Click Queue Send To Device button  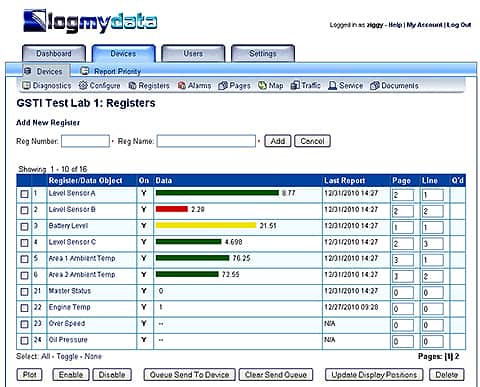[189, 375]
